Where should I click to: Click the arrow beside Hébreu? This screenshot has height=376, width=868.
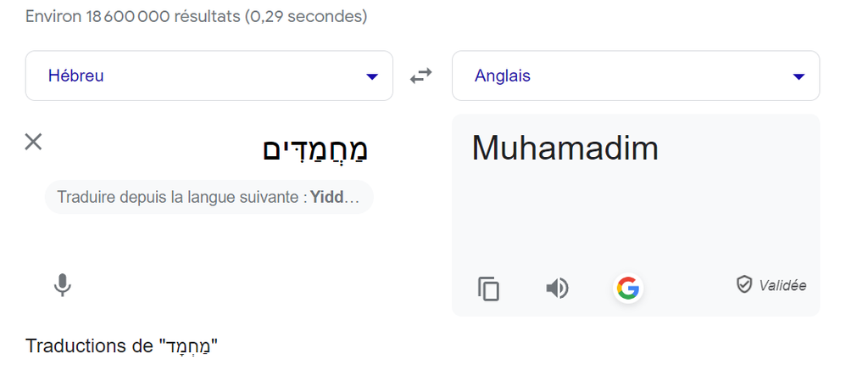coord(371,77)
